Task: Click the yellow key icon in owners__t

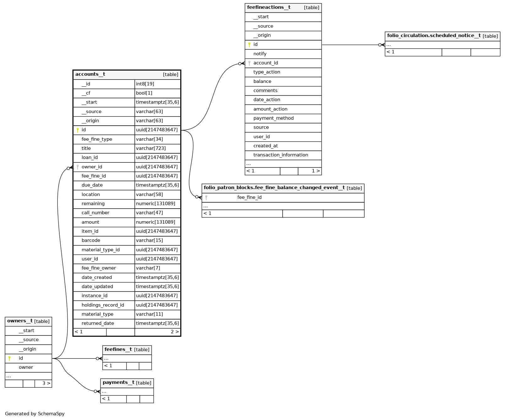Action: (9, 358)
